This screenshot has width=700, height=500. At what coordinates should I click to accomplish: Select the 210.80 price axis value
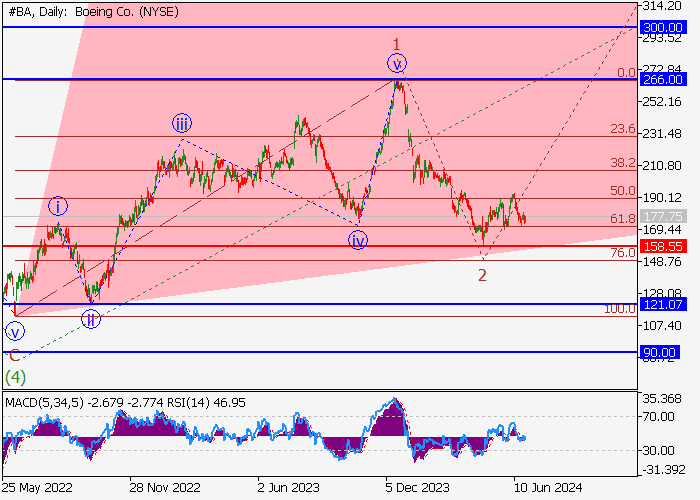tap(662, 166)
